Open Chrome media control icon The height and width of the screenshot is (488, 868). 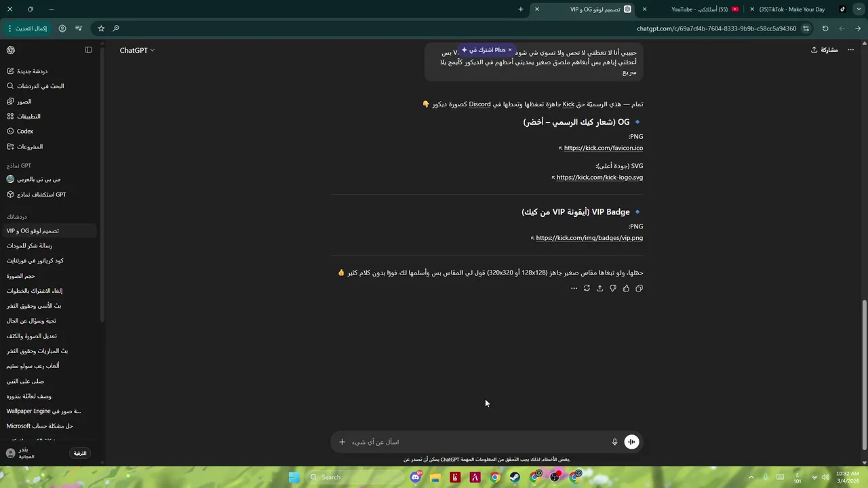tap(79, 28)
